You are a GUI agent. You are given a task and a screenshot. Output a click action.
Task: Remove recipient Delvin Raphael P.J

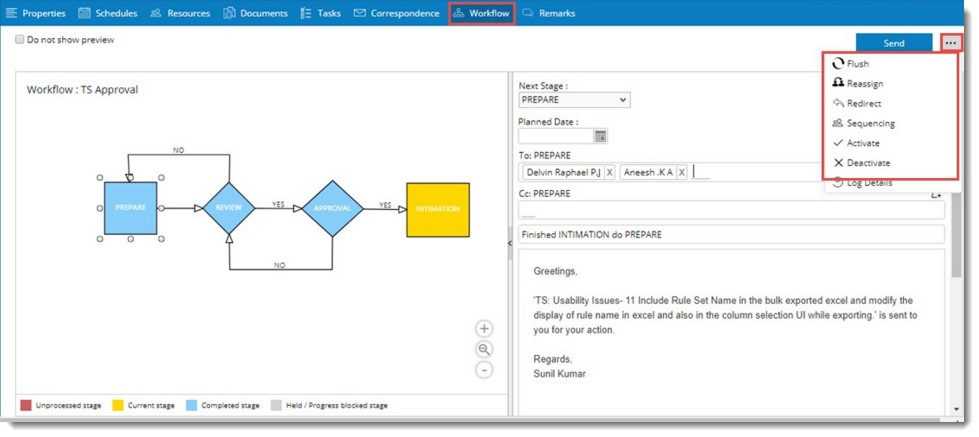609,173
